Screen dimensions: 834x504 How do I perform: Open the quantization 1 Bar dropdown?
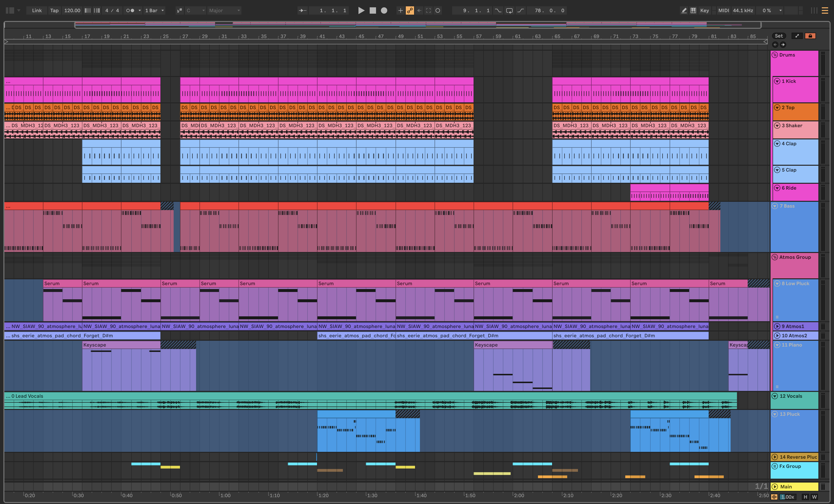coord(154,10)
